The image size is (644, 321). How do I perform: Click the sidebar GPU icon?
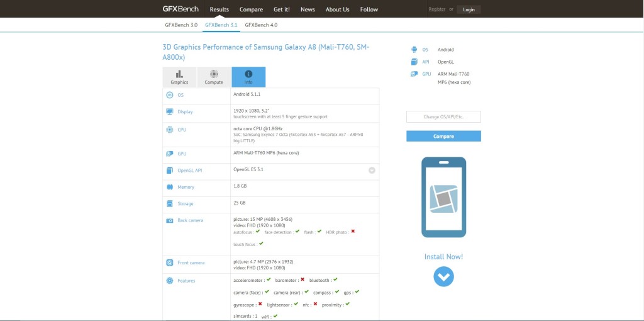[x=414, y=74]
